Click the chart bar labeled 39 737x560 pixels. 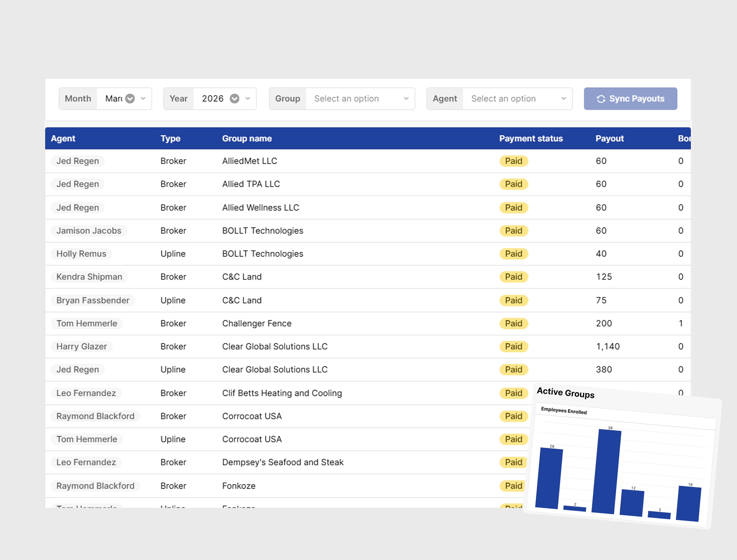(x=606, y=472)
